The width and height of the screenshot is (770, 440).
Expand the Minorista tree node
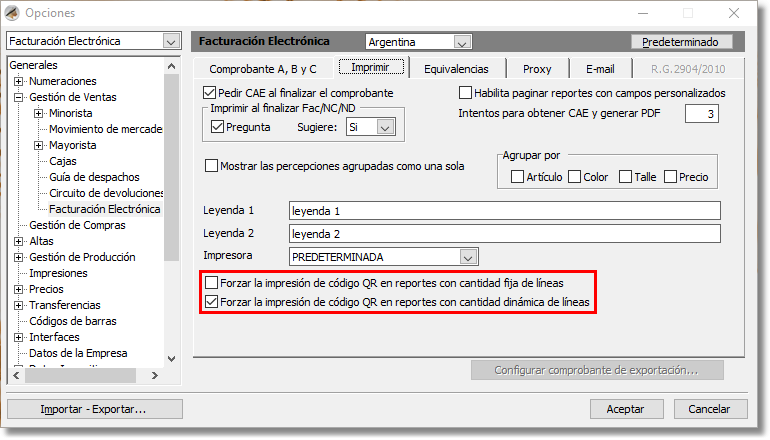(x=38, y=113)
